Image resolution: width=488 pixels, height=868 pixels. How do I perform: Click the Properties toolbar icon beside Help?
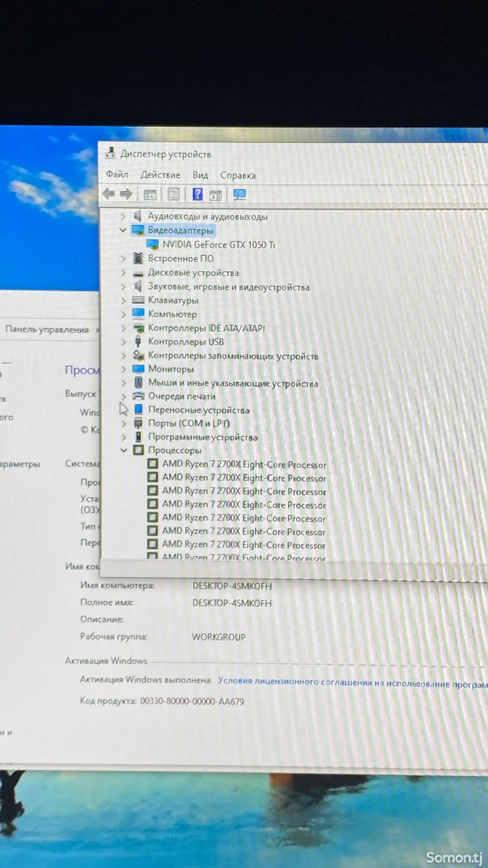pos(174,194)
